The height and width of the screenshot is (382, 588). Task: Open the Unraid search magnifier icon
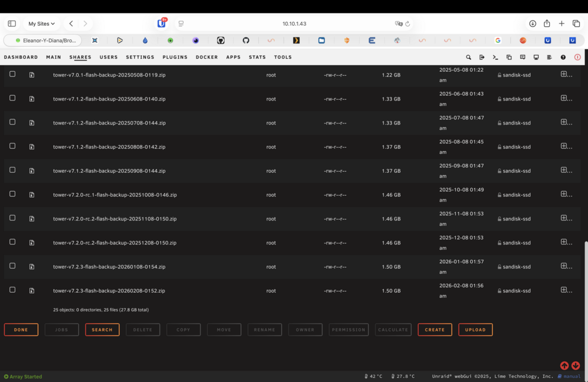(469, 58)
